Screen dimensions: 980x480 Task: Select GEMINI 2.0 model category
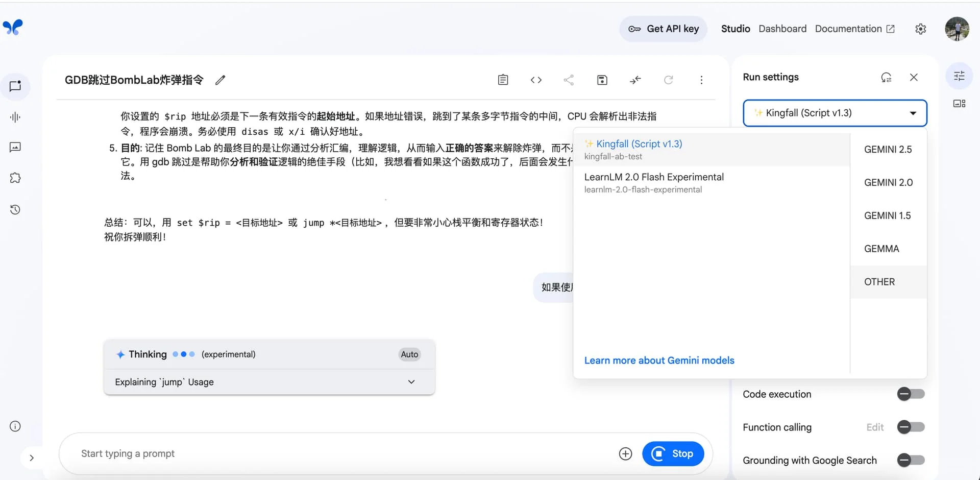(888, 182)
